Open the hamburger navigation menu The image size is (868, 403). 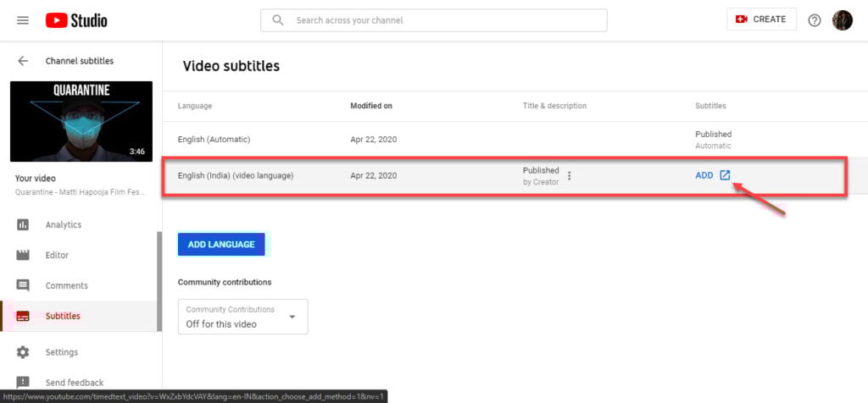pos(23,20)
